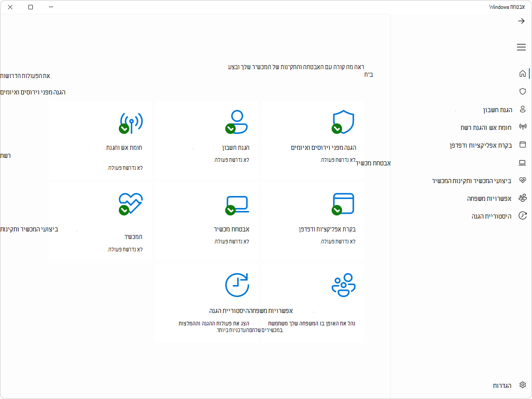Click the shield icon on the virus protection tile
The image size is (532, 399).
coord(343,122)
